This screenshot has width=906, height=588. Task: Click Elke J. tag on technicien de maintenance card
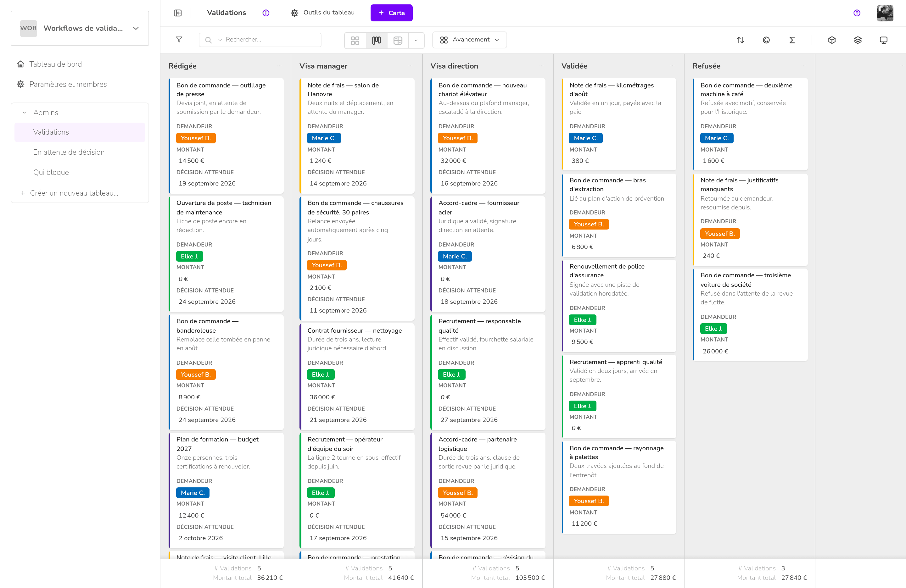190,256
